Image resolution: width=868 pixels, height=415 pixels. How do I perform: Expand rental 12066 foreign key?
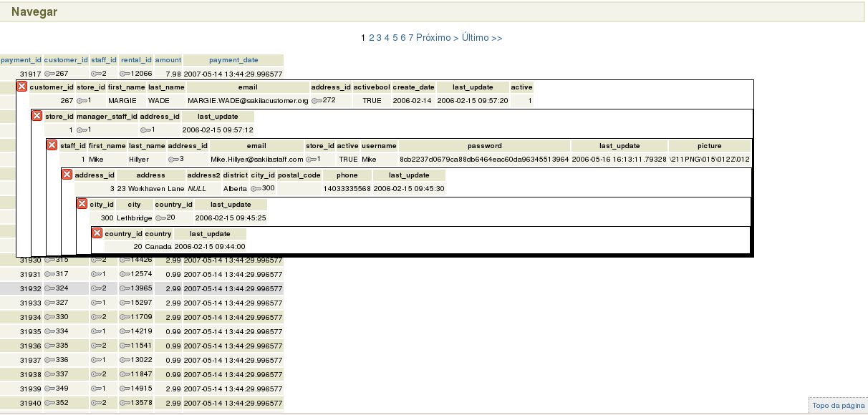click(125, 74)
